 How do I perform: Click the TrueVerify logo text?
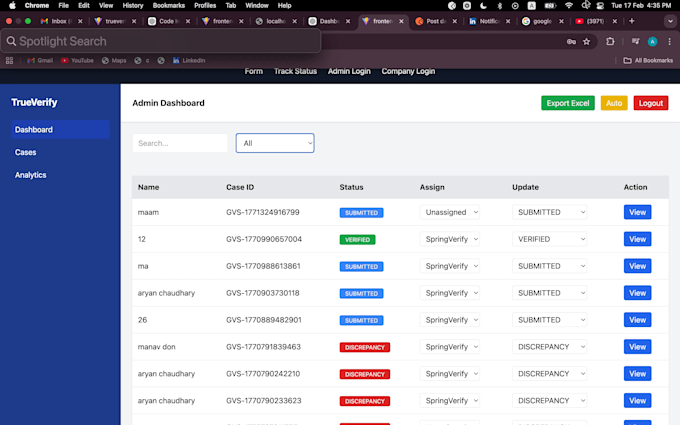34,102
